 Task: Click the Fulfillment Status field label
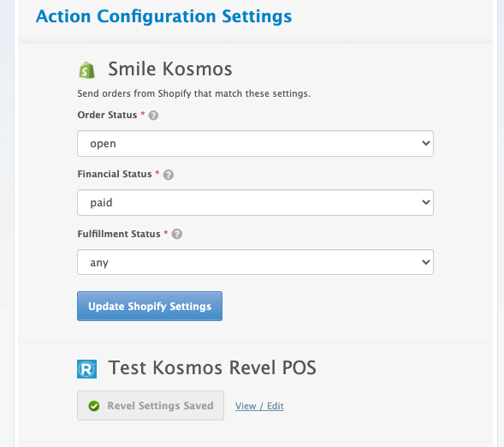[x=119, y=234]
